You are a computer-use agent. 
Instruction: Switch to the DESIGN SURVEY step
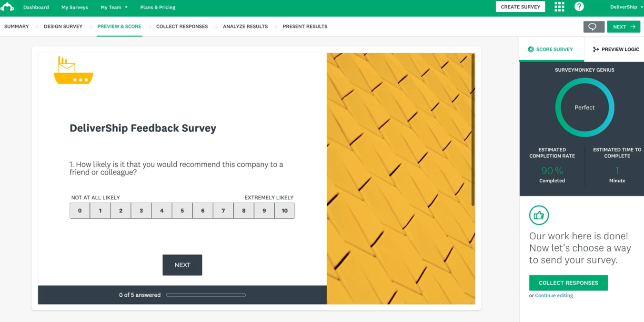point(63,27)
